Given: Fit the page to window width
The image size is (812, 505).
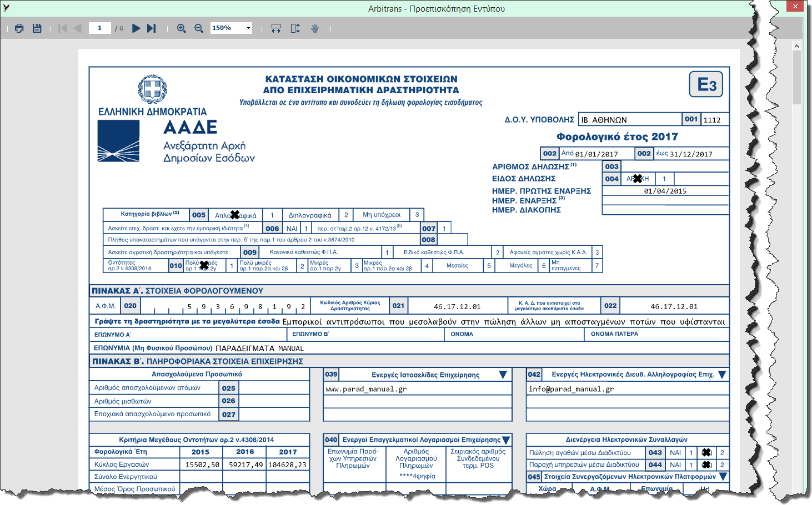Looking at the screenshot, I should [276, 28].
